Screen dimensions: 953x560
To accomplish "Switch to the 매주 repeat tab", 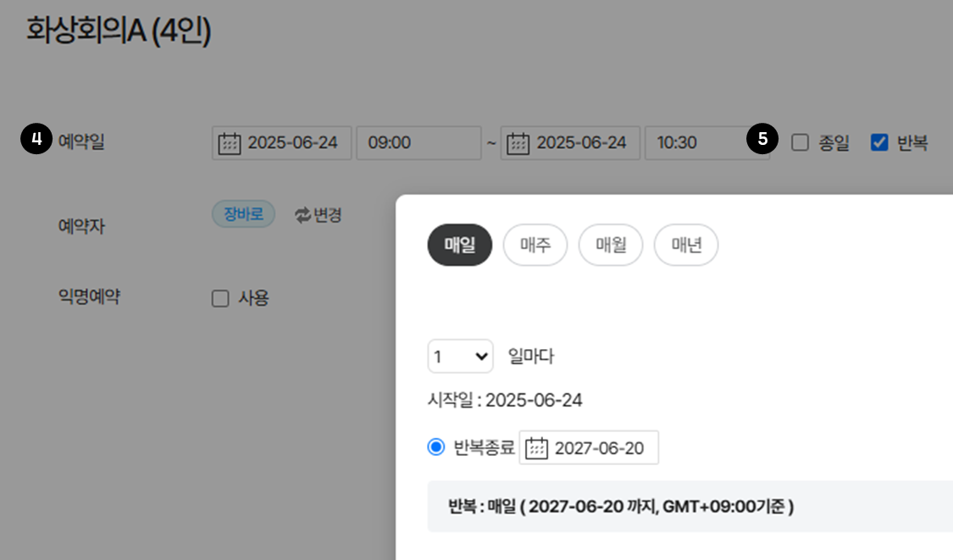I will [x=535, y=245].
